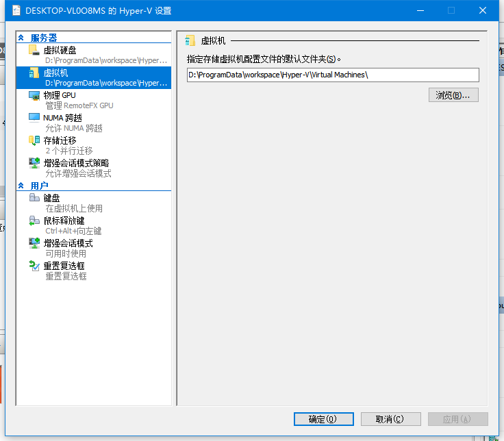Image resolution: width=504 pixels, height=441 pixels.
Task: Open user 增强会话模式 settings
Action: [94, 248]
